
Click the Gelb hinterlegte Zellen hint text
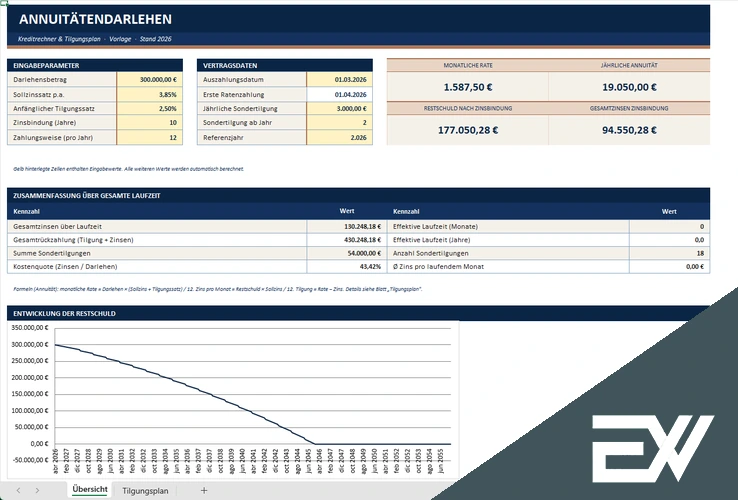pos(128,169)
